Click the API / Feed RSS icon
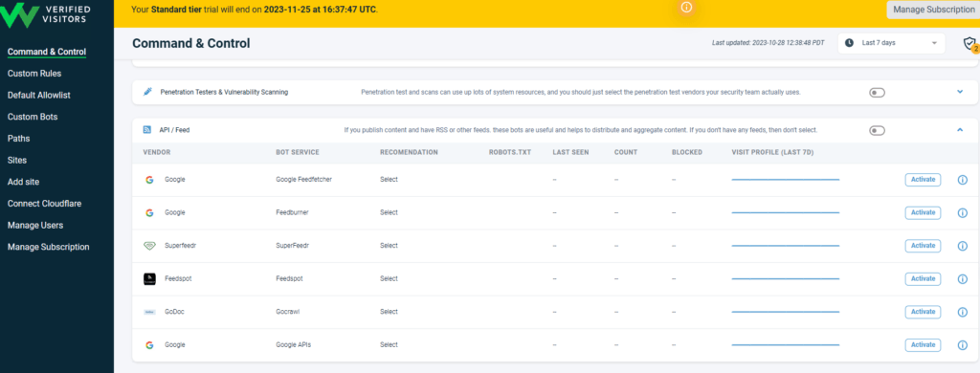Screen dimensions: 980x373 [147, 130]
